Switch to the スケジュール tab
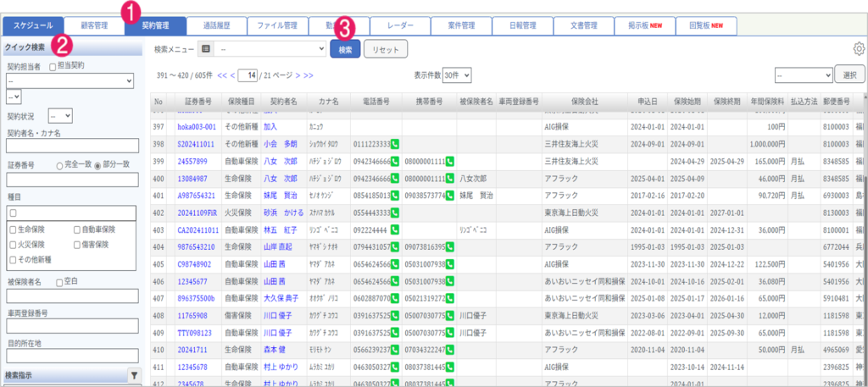This screenshot has width=868, height=387. (34, 25)
